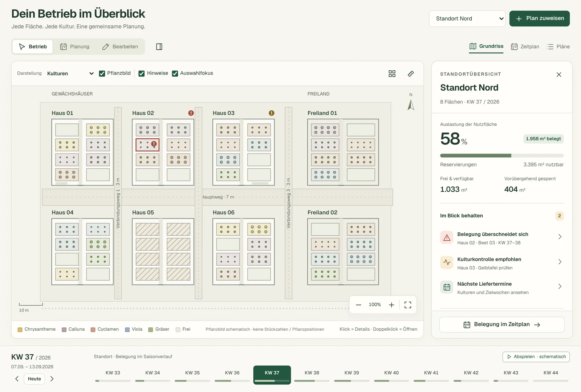The image size is (581, 392).
Task: Go to previous week arrow
Action: click(17, 379)
